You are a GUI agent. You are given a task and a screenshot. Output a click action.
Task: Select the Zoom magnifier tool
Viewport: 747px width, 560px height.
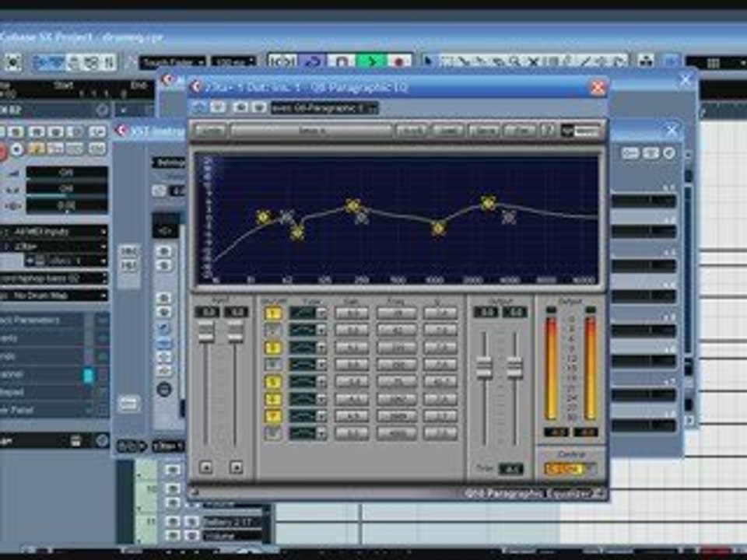pos(514,61)
